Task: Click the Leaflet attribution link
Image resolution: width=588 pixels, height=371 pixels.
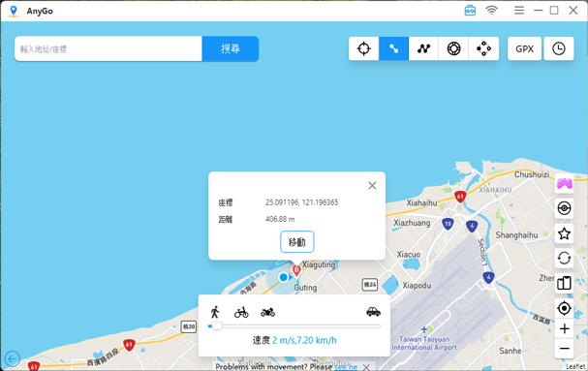Action: tap(575, 366)
